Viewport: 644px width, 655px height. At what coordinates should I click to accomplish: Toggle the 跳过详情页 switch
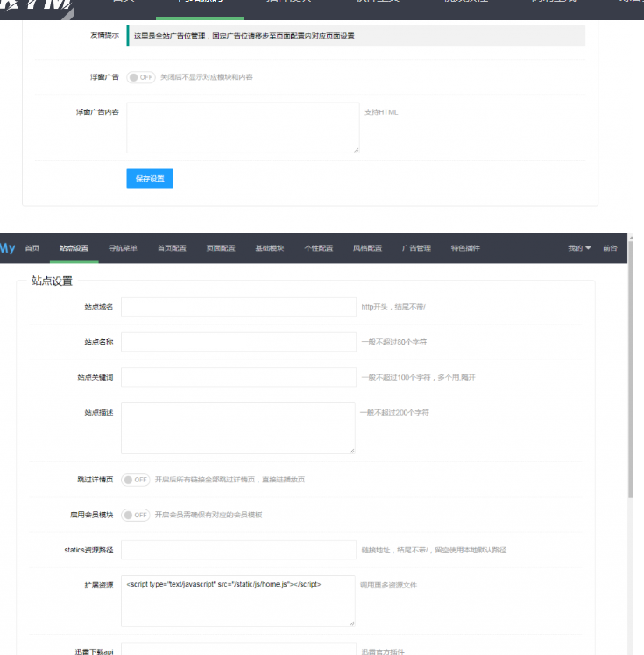[x=136, y=480]
